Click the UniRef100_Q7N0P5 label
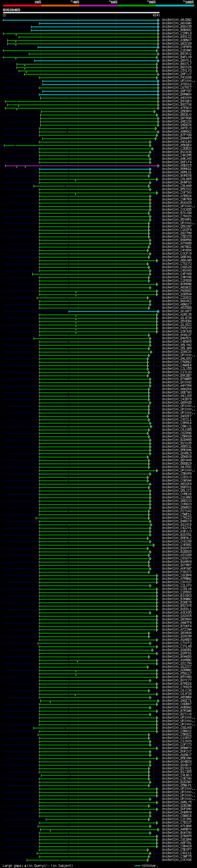Screen dimensions: 197x868 tap(177, 836)
